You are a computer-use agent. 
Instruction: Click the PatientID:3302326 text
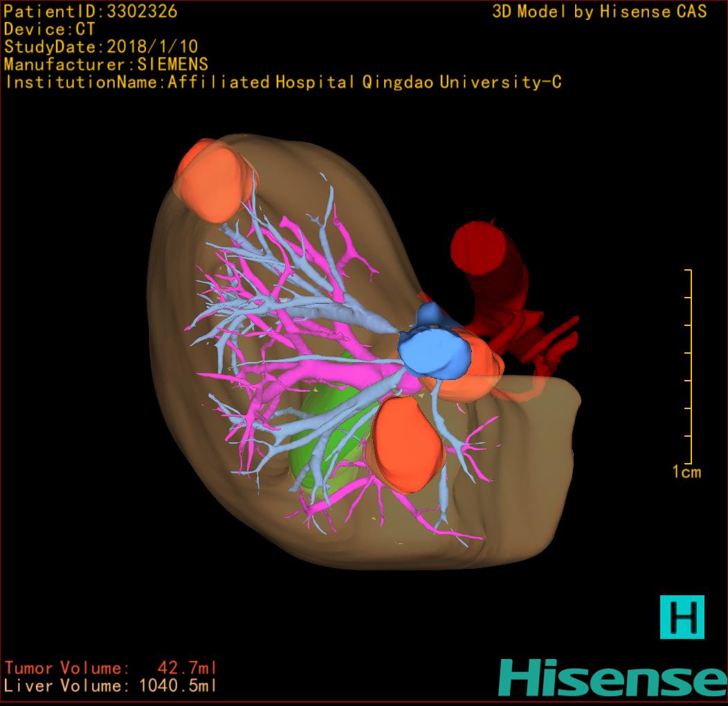point(91,11)
